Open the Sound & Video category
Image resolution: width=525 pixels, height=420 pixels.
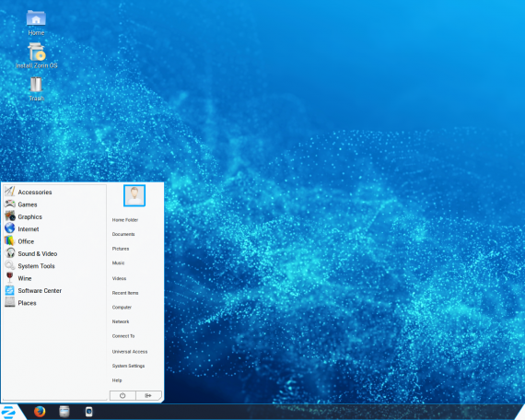[31, 253]
